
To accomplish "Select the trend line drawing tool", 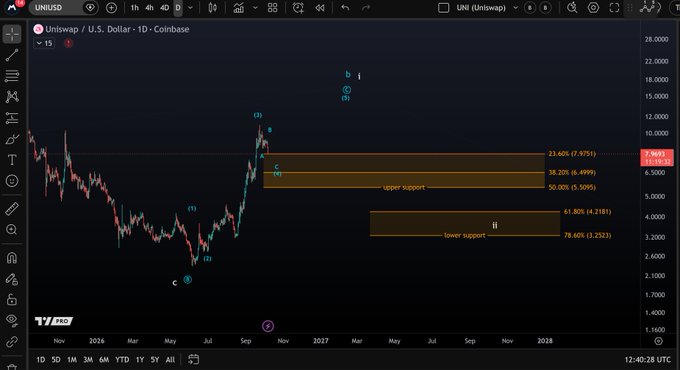I will click(x=12, y=55).
